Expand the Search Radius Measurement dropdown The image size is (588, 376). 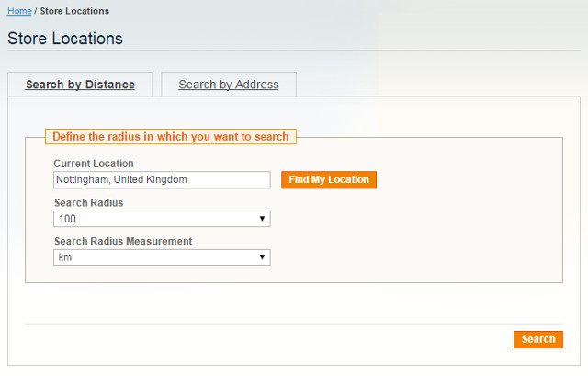pyautogui.click(x=162, y=257)
